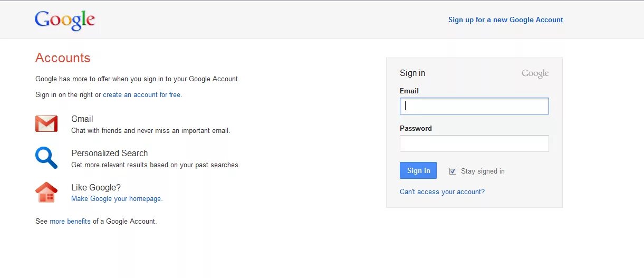Click the Gmail heading text
Image resolution: width=644 pixels, height=278 pixels.
tap(82, 119)
